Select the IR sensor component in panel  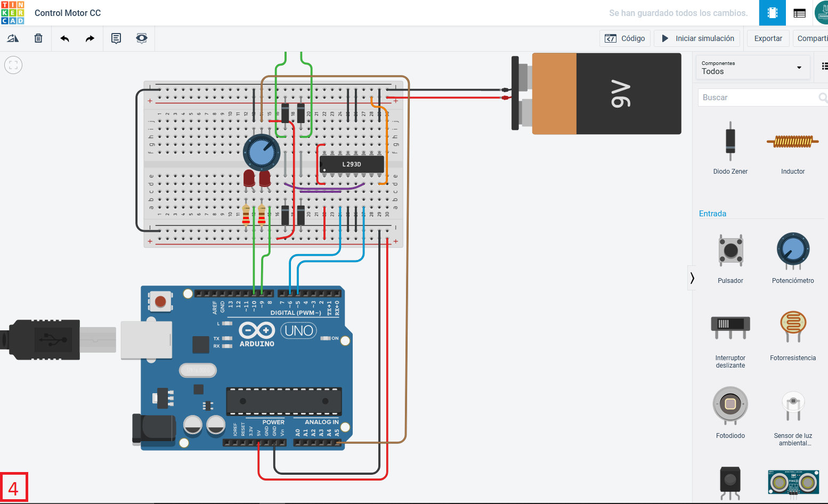[x=730, y=483]
